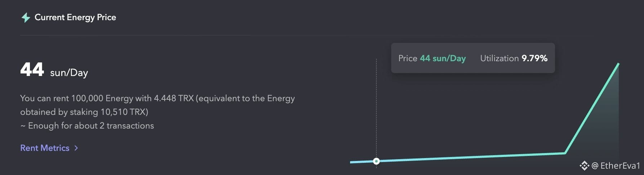
Task: Expand the chevron next to Rent Metrics
Action: tap(76, 148)
